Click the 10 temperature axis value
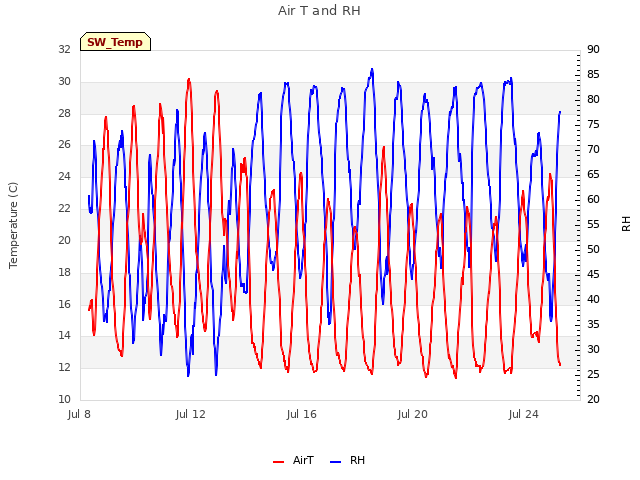The image size is (640, 480). (x=64, y=399)
